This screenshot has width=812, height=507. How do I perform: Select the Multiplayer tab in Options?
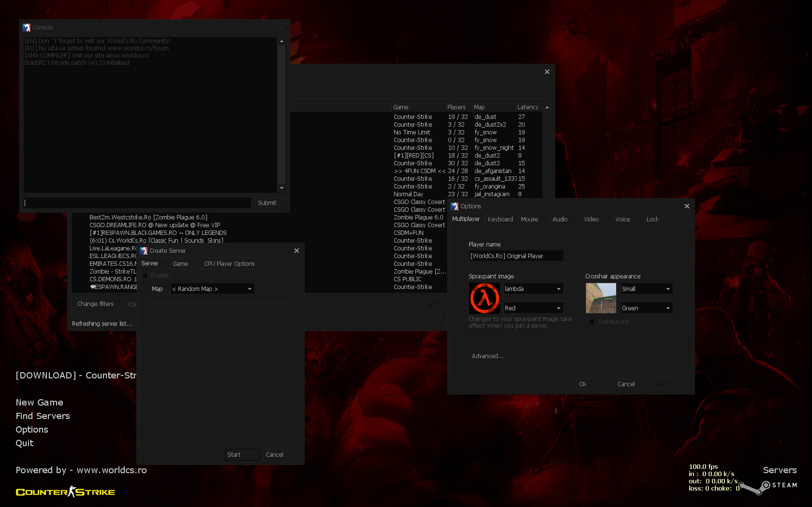(x=466, y=219)
